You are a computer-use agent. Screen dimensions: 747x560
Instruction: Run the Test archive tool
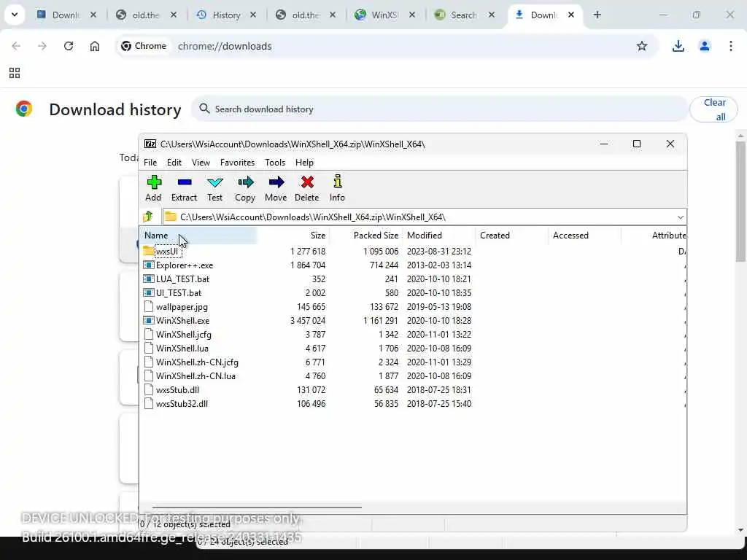click(x=215, y=188)
